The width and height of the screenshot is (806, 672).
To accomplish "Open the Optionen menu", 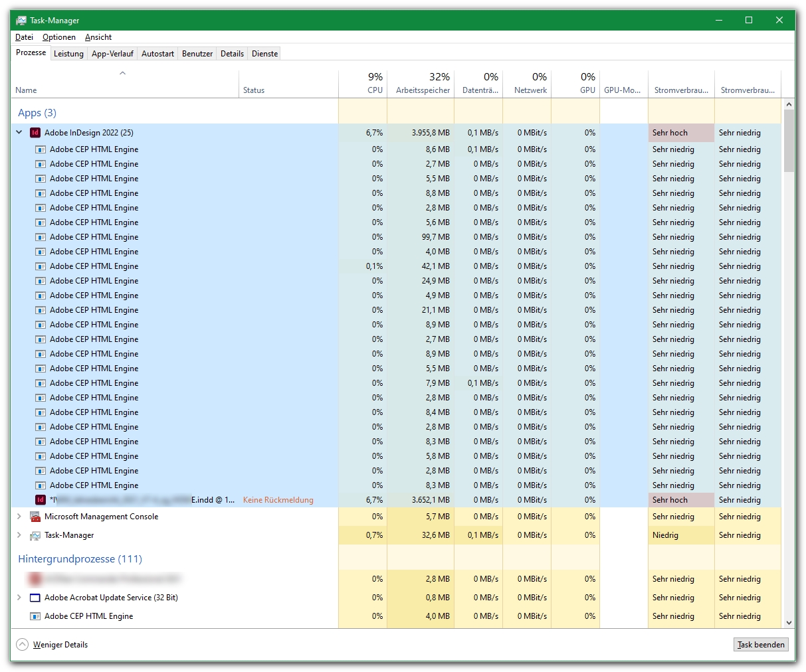I will point(59,37).
